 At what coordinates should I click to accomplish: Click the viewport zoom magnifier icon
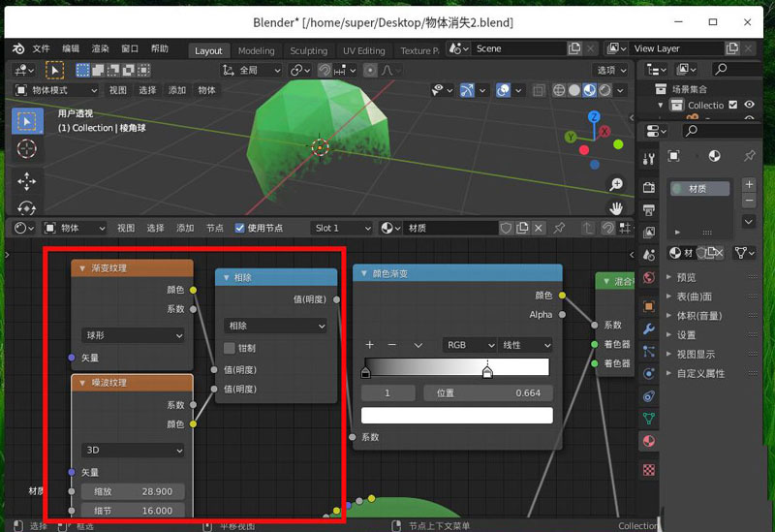pyautogui.click(x=615, y=184)
